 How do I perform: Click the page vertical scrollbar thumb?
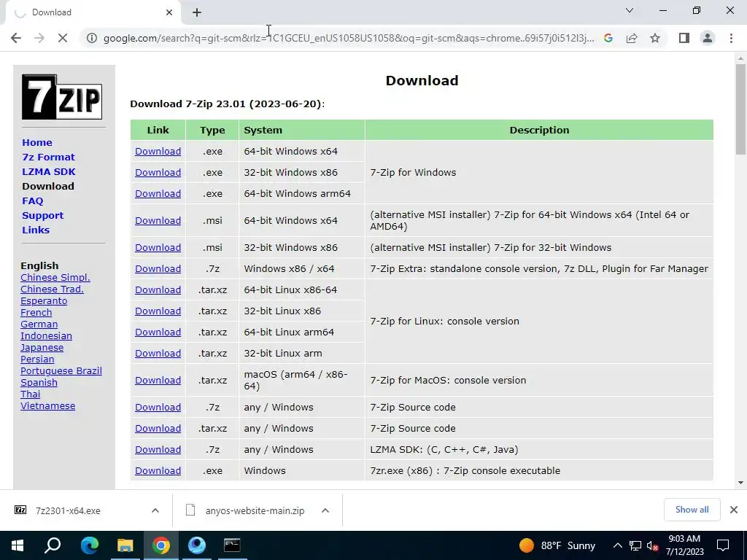click(x=740, y=109)
